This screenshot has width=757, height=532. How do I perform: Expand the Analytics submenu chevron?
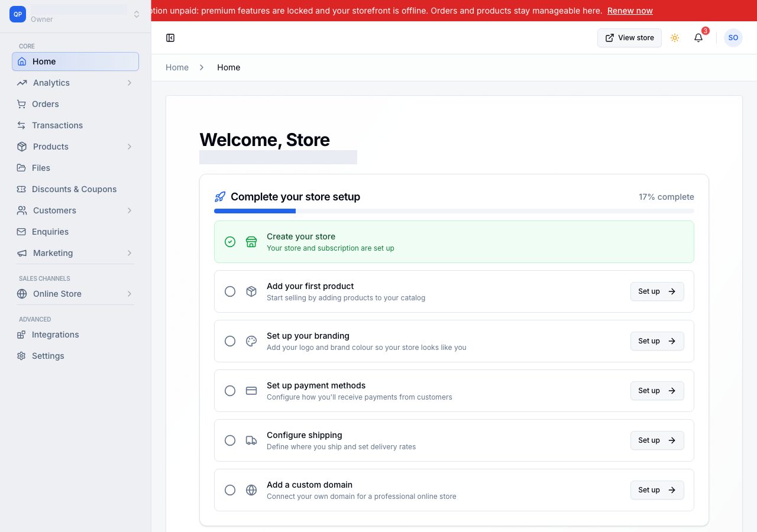129,83
